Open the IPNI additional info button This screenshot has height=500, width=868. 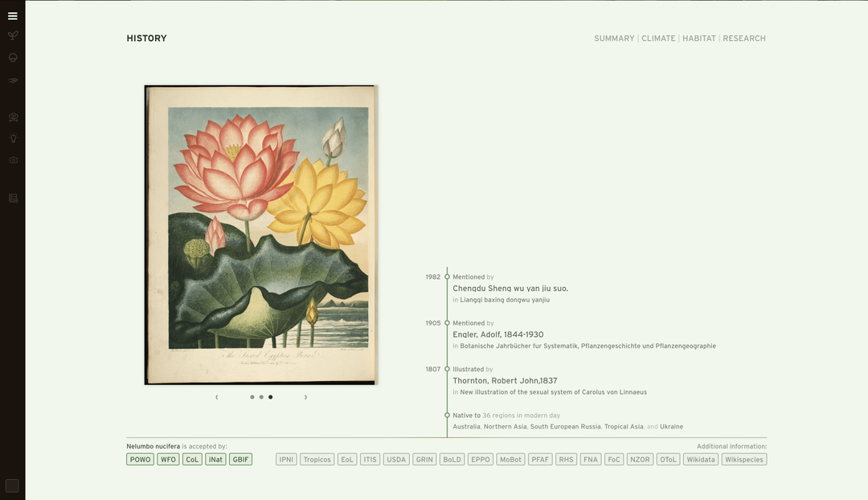[x=286, y=460]
